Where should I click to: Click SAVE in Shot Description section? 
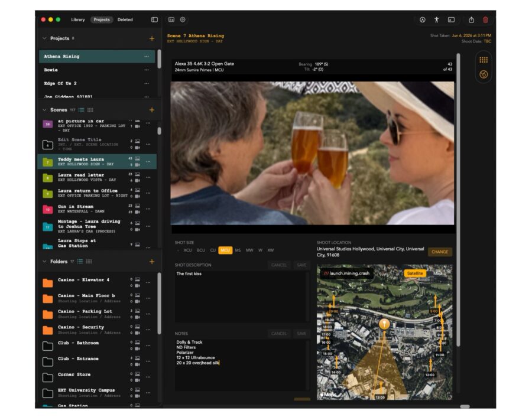click(301, 265)
